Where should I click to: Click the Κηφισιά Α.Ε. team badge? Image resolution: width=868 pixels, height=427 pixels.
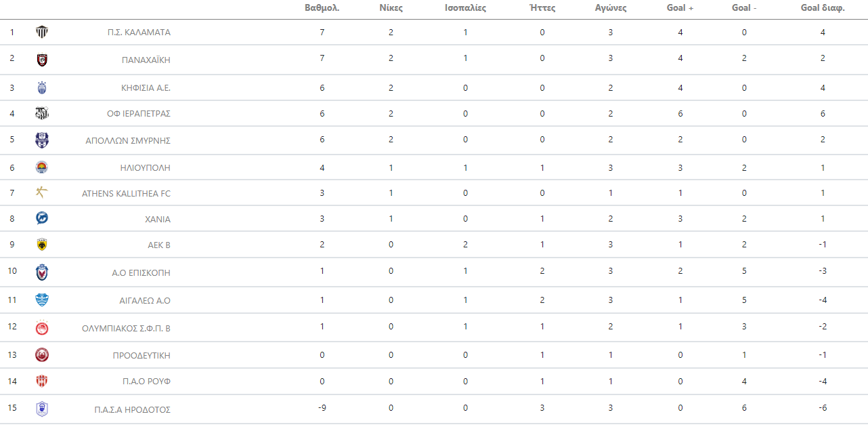(42, 87)
